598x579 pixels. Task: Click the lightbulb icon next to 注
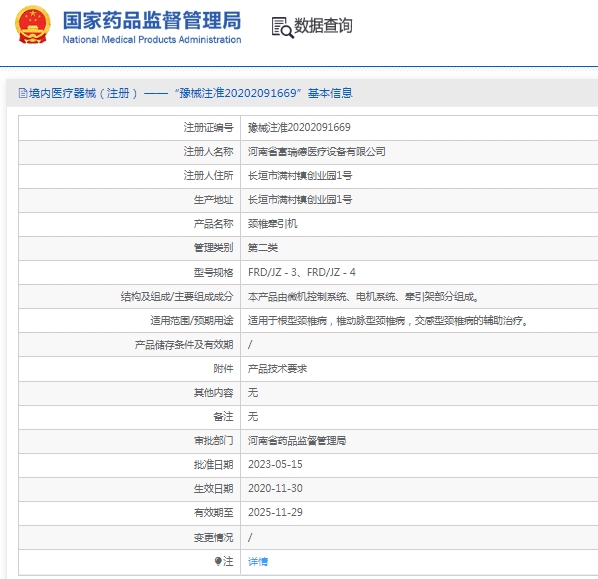(x=218, y=561)
